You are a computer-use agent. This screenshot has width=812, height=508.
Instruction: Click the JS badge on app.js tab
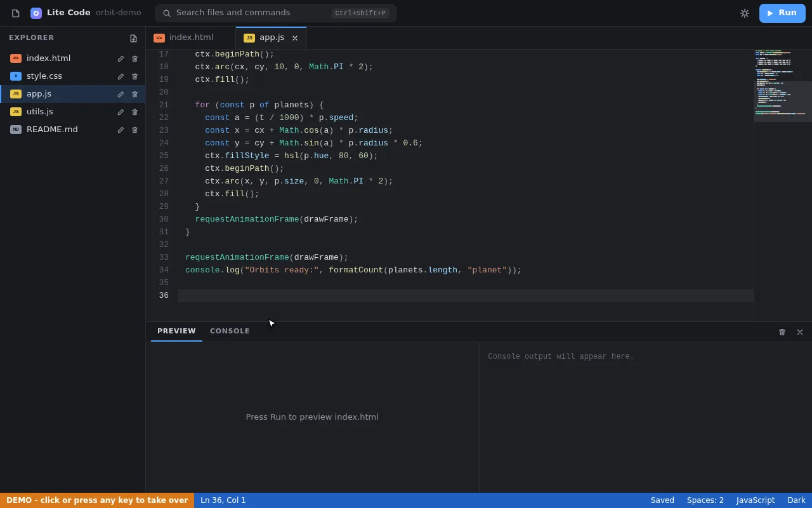[249, 38]
